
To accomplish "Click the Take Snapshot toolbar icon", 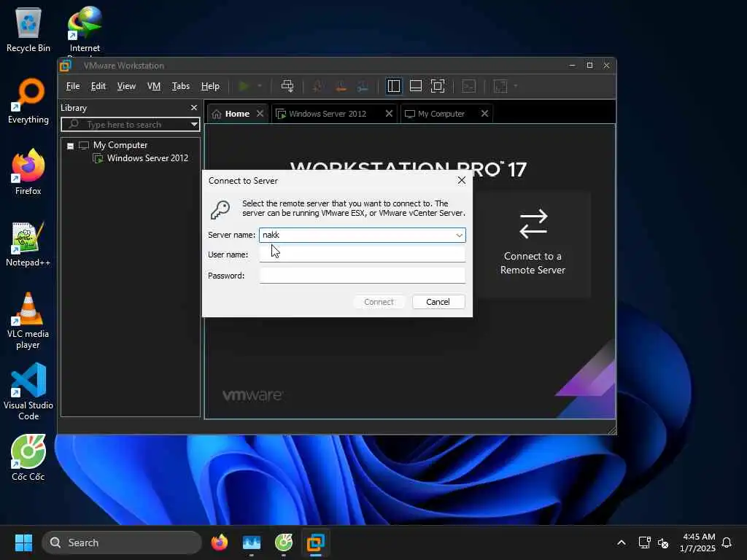I will pos(317,86).
